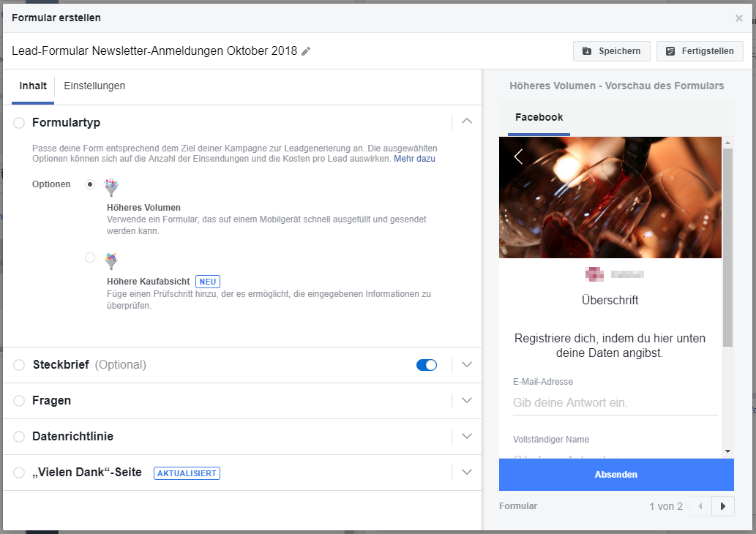
Task: Click the 1 von 2 page indicator
Action: point(666,506)
